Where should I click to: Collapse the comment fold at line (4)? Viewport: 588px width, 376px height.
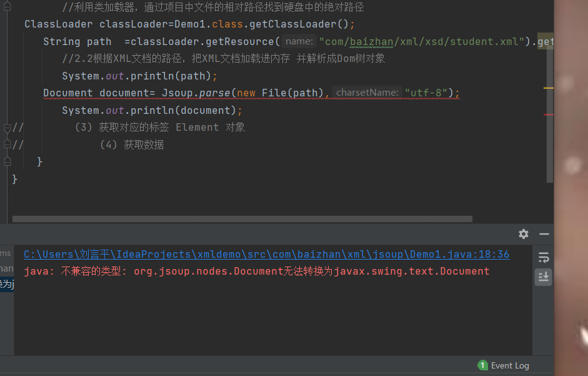coord(7,145)
